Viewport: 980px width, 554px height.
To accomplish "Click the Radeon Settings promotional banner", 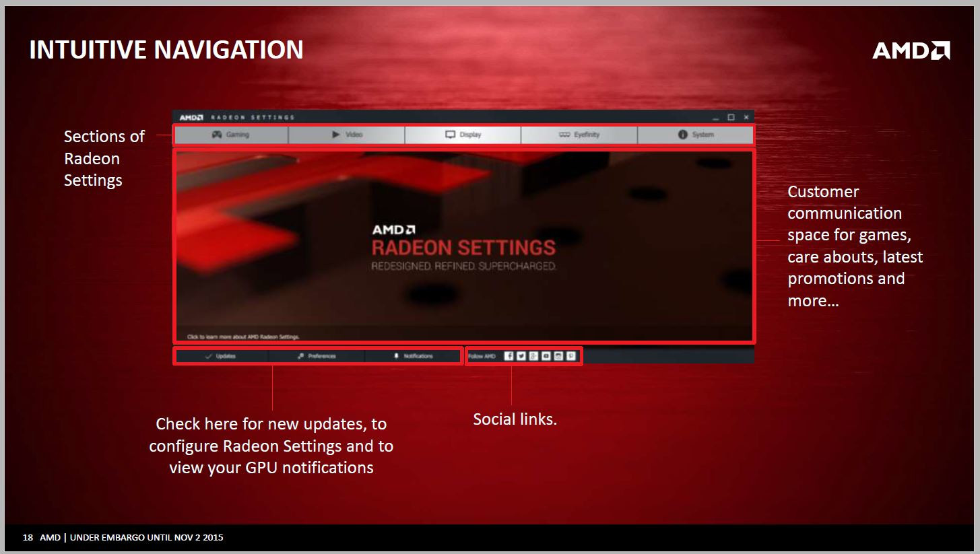I will (464, 246).
